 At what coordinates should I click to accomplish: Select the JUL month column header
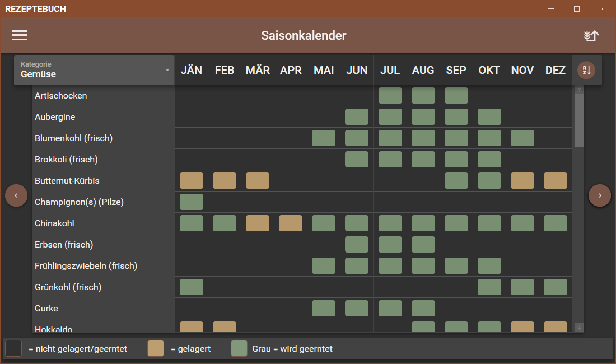click(390, 71)
